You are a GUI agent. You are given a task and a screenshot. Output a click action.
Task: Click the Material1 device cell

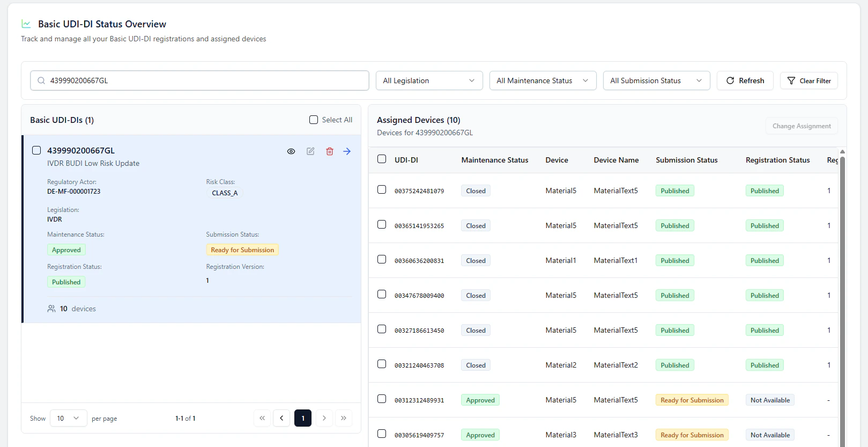(x=561, y=260)
